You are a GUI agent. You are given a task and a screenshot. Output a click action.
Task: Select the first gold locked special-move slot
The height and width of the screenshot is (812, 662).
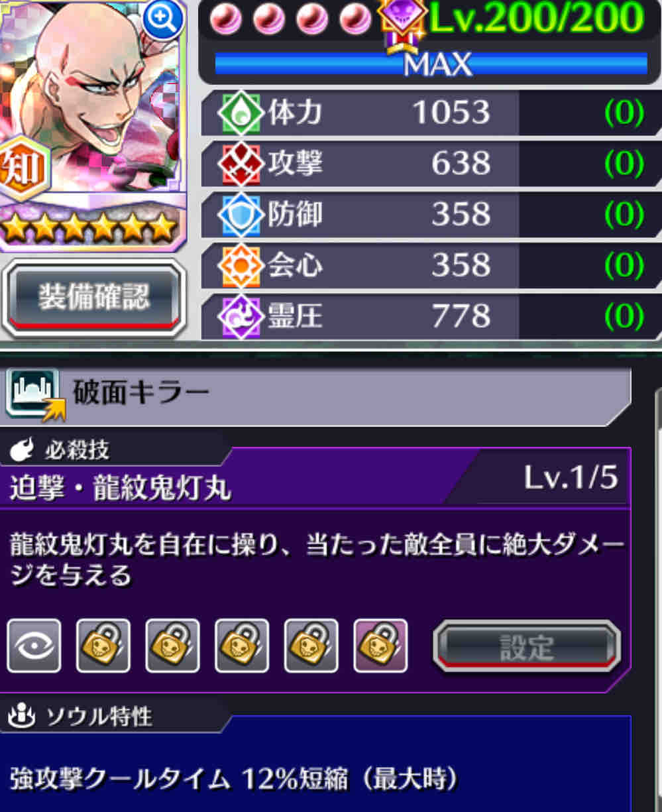(x=103, y=646)
